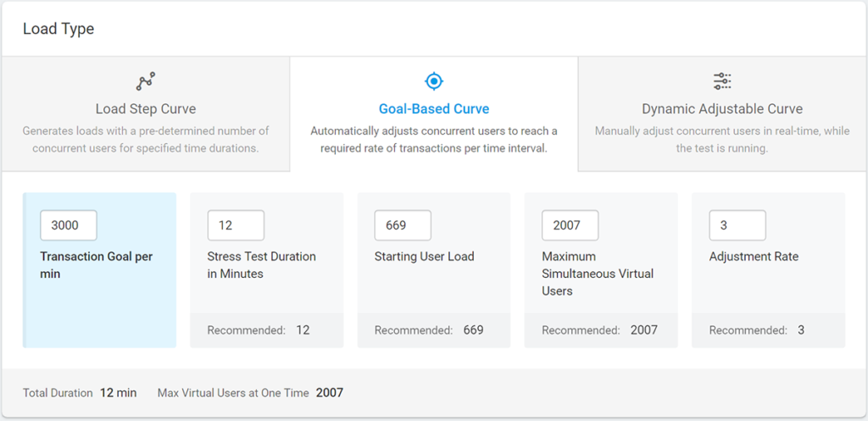
Task: Click the Total Duration 12 min summary
Action: (80, 393)
